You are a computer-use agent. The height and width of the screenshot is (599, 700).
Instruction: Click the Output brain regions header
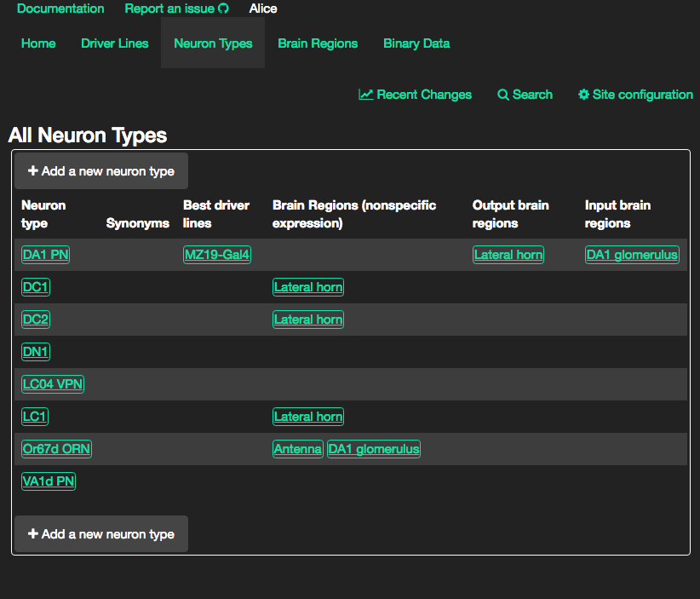510,214
